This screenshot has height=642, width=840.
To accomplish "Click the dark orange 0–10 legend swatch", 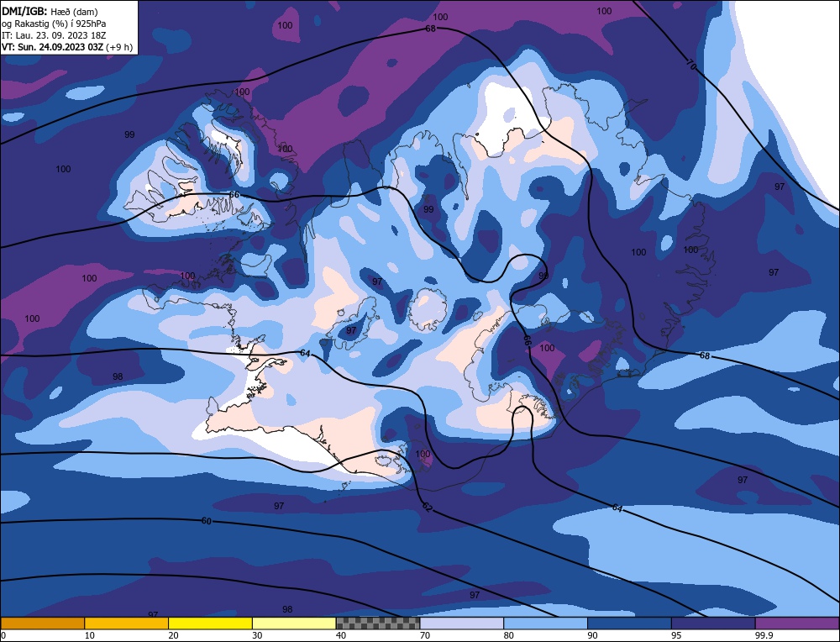I will click(x=42, y=623).
